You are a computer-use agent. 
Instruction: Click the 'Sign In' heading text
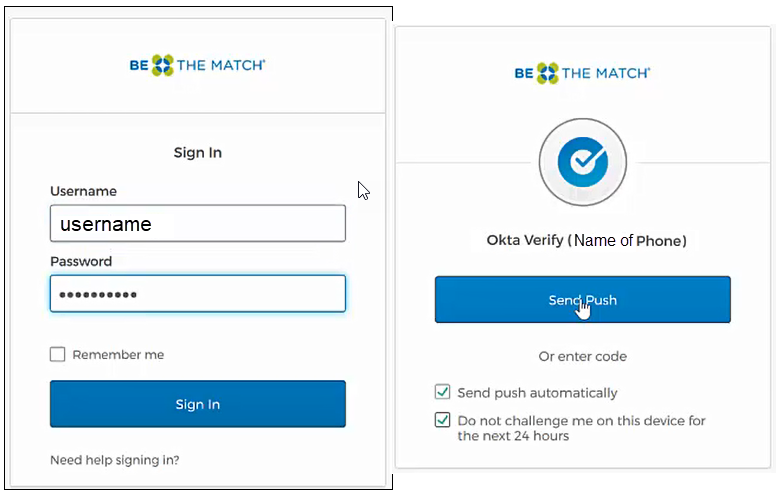point(198,153)
